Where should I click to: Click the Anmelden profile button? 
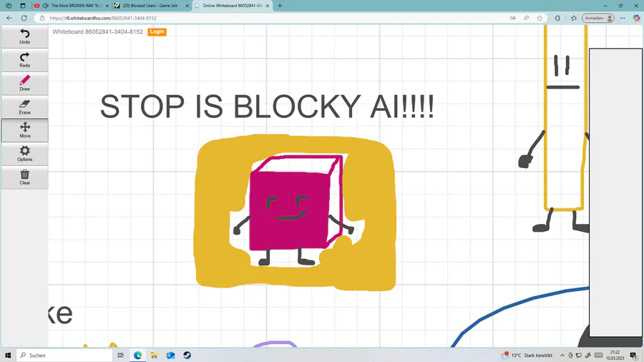pyautogui.click(x=598, y=18)
